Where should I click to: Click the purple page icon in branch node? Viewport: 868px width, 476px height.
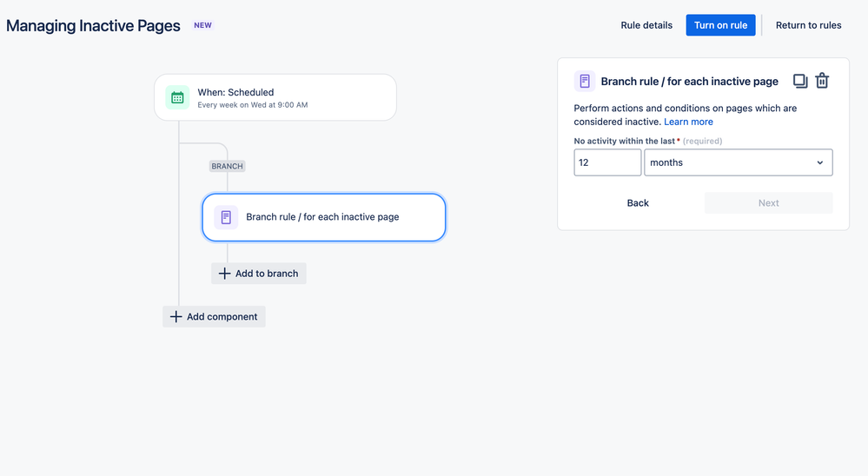click(226, 217)
